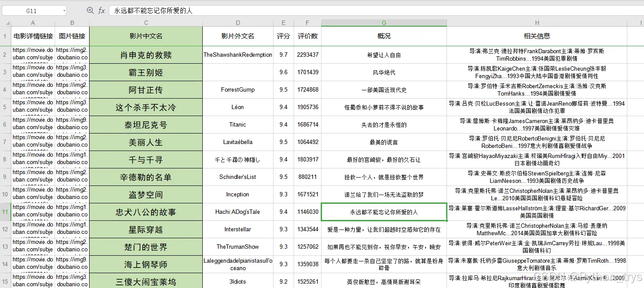Screen dimensions: 644x288
Task: Select the cell 千与千寻
Action: tap(146, 160)
